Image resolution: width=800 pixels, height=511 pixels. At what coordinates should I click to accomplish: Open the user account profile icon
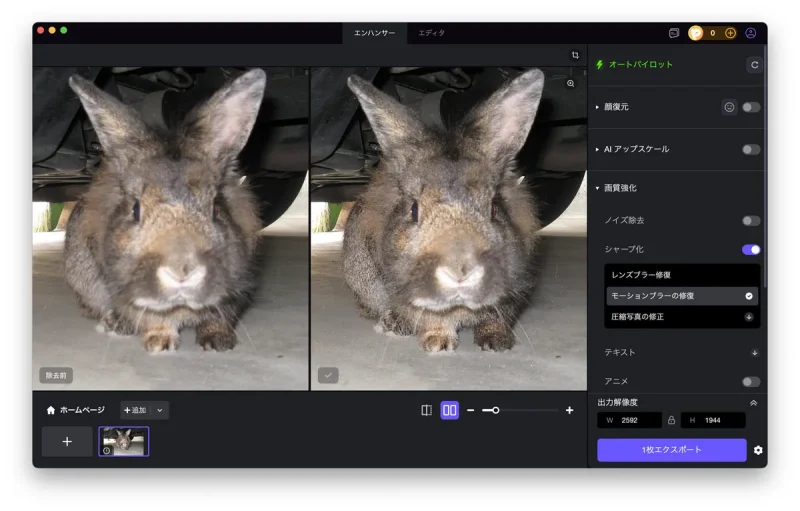751,33
